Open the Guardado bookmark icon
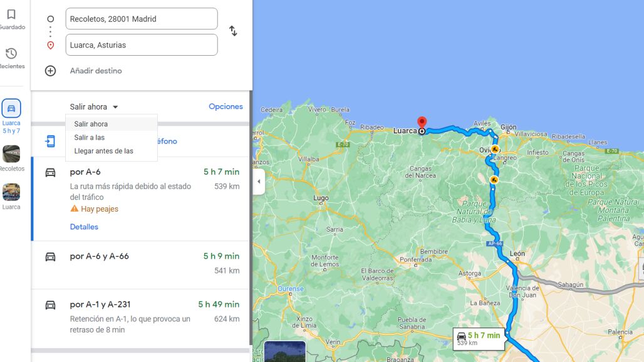 click(11, 15)
